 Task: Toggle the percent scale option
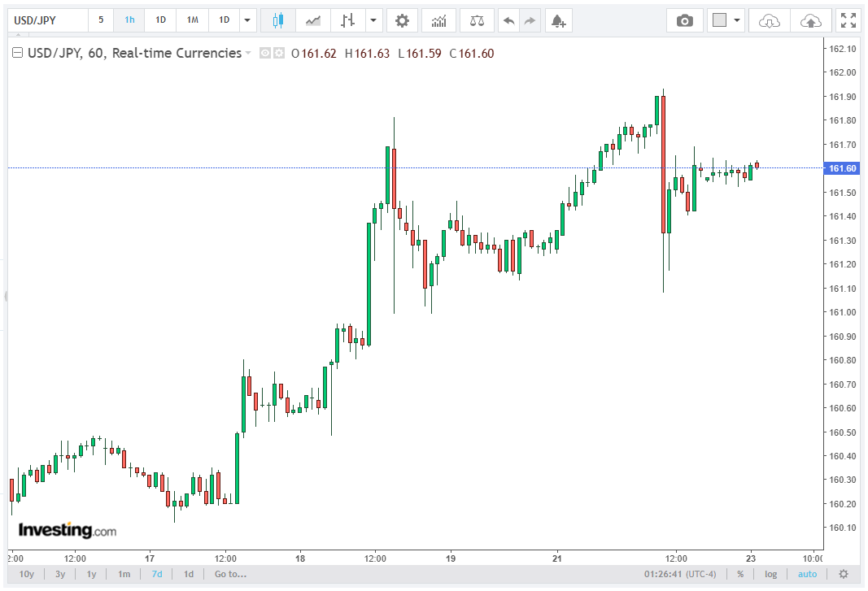click(740, 574)
